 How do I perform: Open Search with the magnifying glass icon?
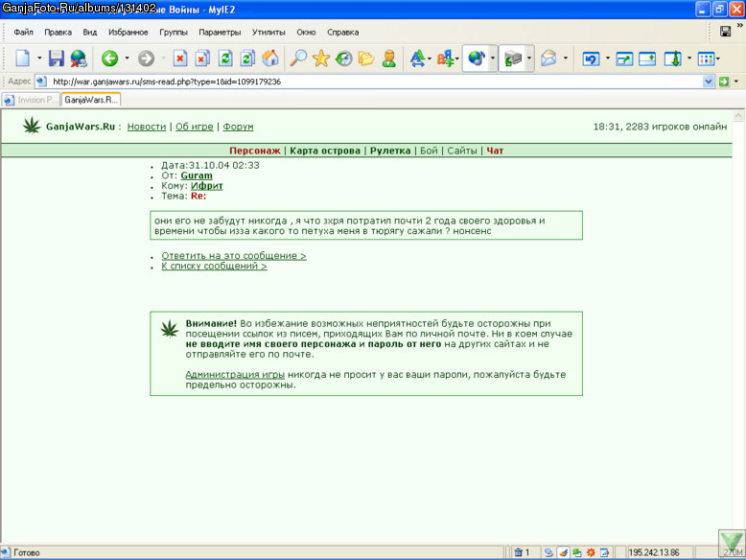tap(298, 58)
